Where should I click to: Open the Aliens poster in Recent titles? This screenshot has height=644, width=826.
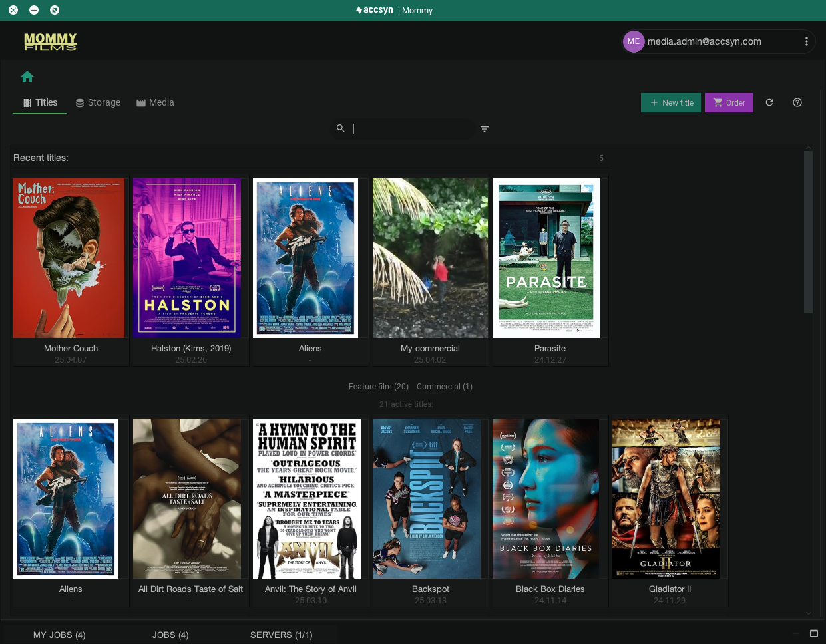pyautogui.click(x=306, y=258)
